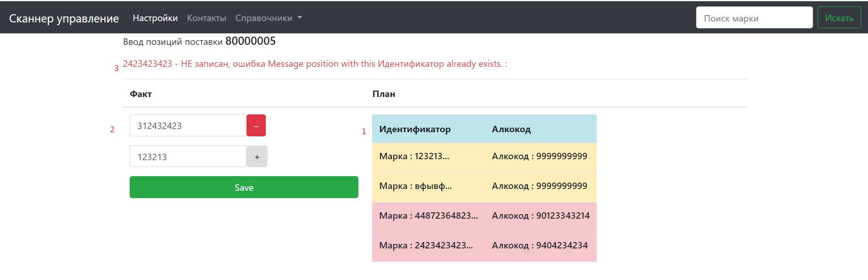Click the Идентификатор column header
The width and height of the screenshot is (868, 280).
click(415, 129)
